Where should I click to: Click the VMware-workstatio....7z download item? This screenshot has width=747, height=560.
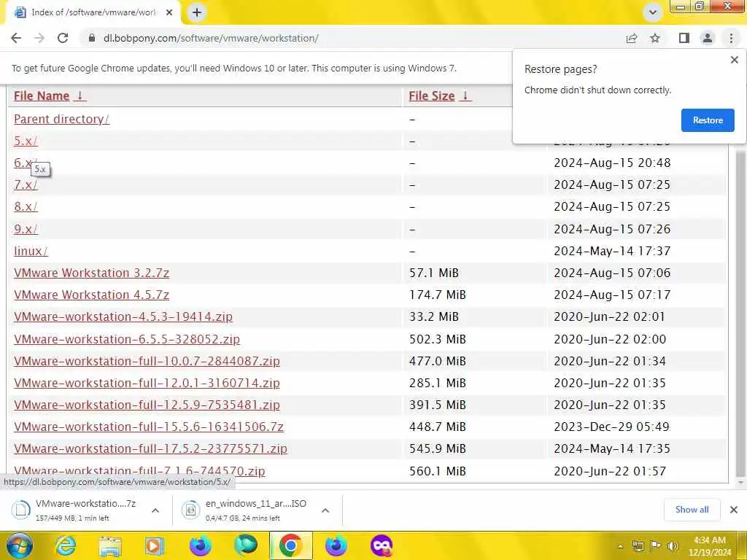[76, 510]
